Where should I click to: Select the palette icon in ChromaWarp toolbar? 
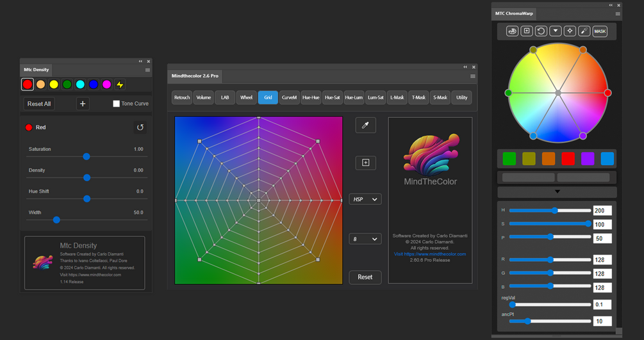512,31
